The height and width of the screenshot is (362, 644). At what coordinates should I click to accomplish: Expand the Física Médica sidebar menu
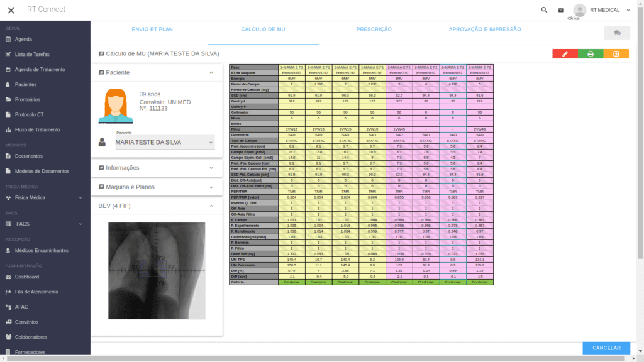45,197
